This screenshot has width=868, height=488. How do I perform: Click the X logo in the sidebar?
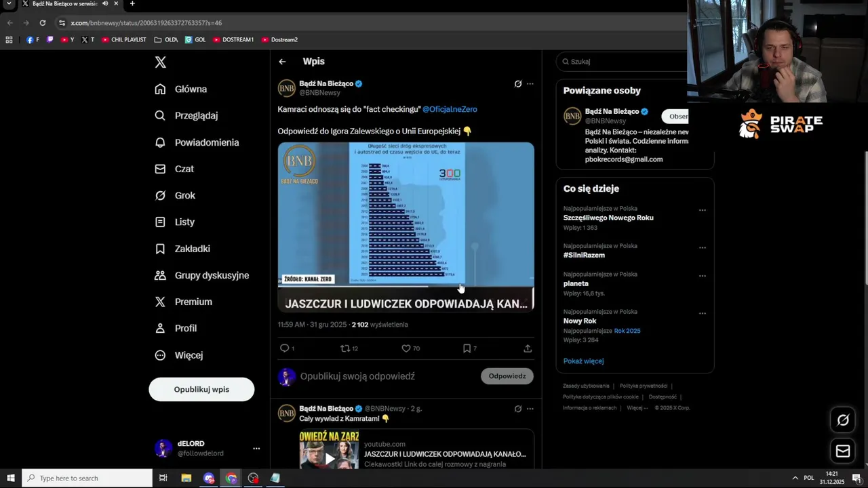tap(160, 62)
